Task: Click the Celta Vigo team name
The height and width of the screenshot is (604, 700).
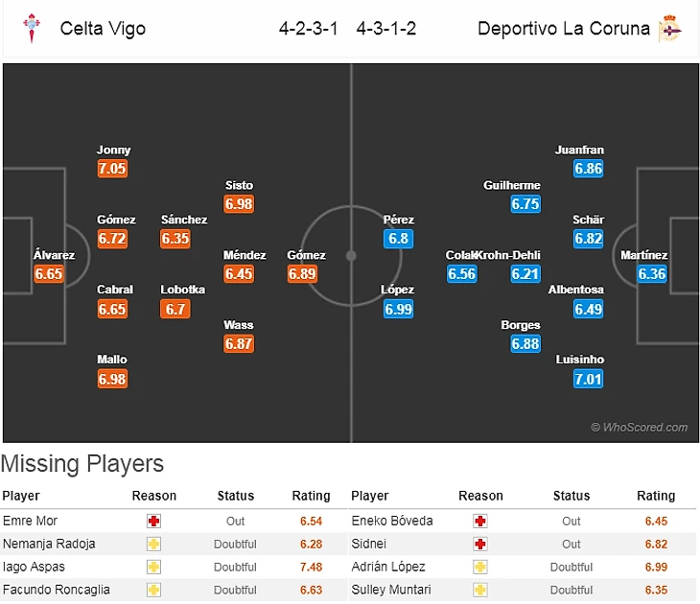Action: tap(103, 29)
